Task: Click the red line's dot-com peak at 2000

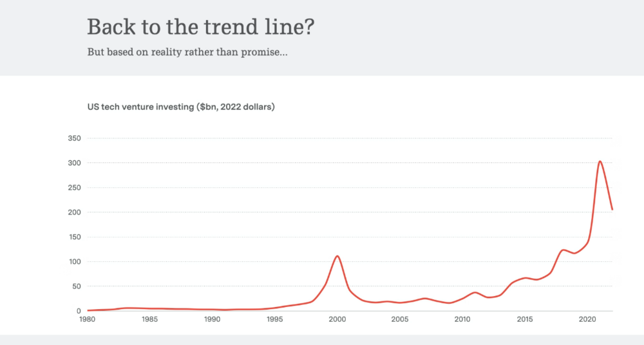Action: point(337,256)
